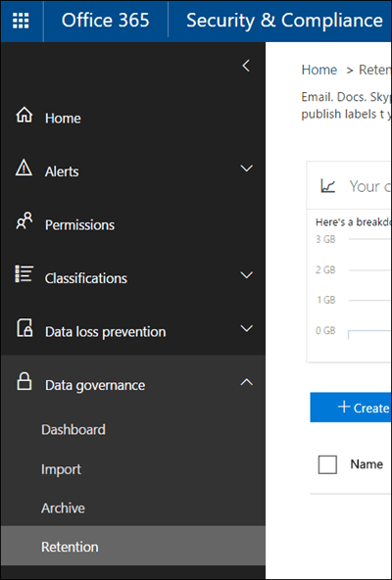Screen dimensions: 392x580
Task: Expand the Classifications section chevron
Action: pyautogui.click(x=247, y=275)
